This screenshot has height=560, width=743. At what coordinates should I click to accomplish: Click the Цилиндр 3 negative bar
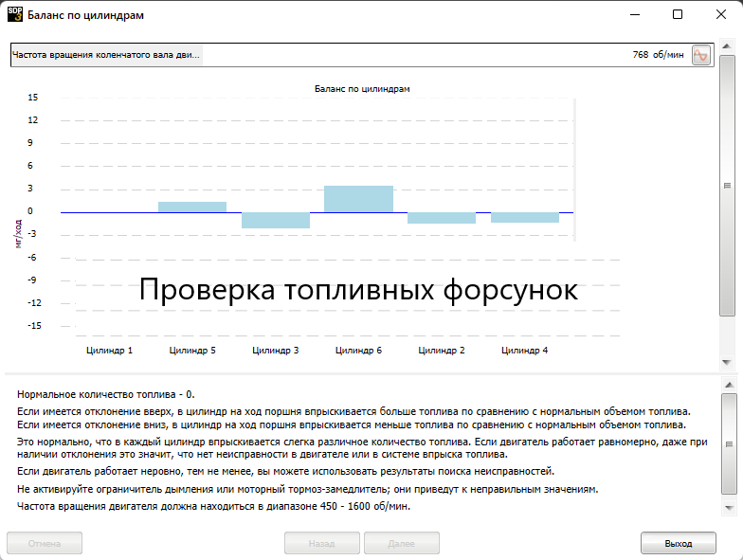(276, 220)
